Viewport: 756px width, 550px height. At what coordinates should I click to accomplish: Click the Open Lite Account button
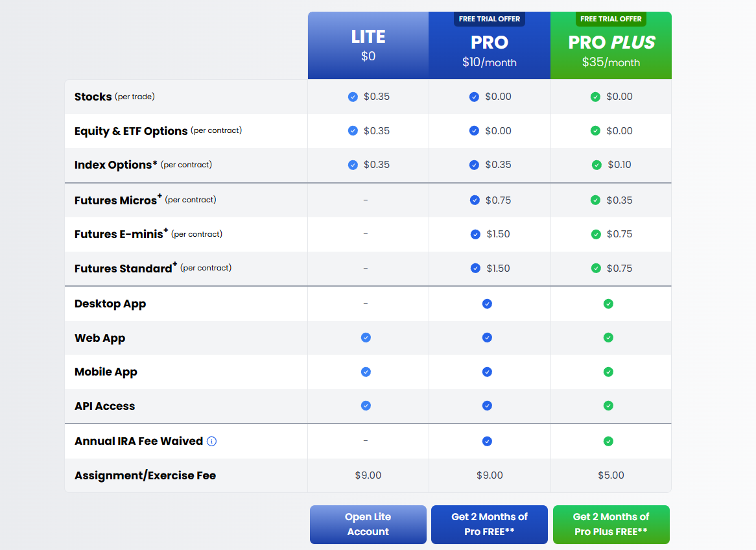click(x=368, y=525)
